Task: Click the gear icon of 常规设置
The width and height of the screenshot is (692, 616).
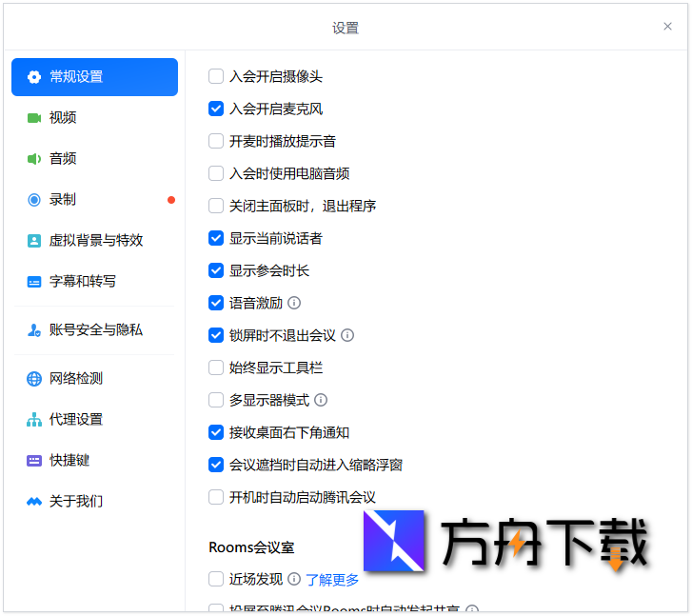Action: [x=34, y=77]
